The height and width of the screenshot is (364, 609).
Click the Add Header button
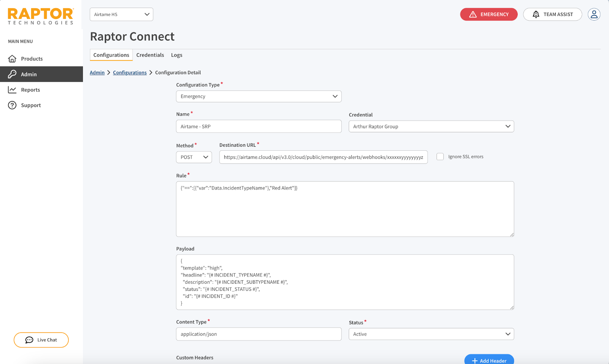(489, 359)
